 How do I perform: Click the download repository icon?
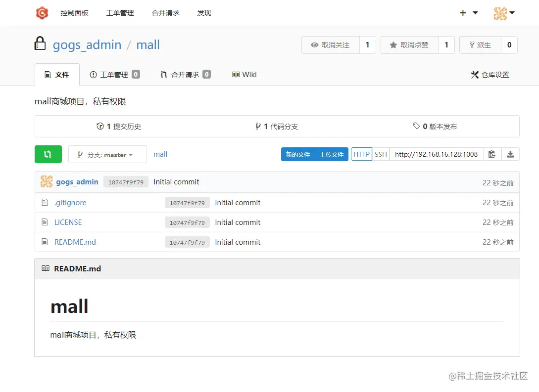(510, 154)
